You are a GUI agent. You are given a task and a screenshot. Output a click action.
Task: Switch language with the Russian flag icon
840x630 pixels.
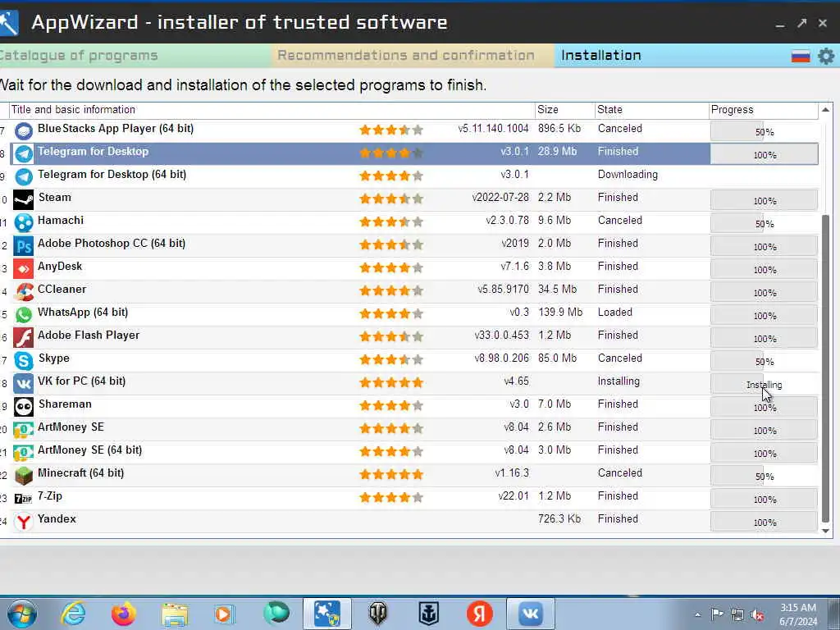coord(801,56)
